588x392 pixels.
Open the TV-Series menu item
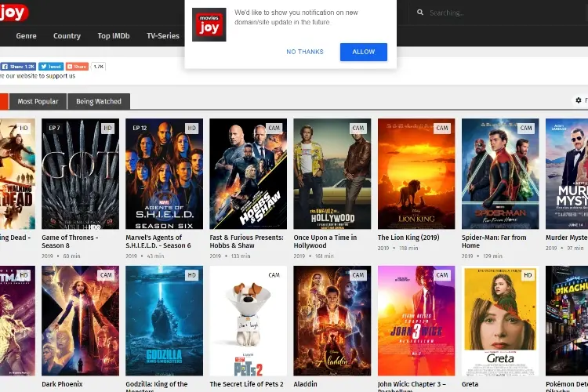tap(163, 35)
